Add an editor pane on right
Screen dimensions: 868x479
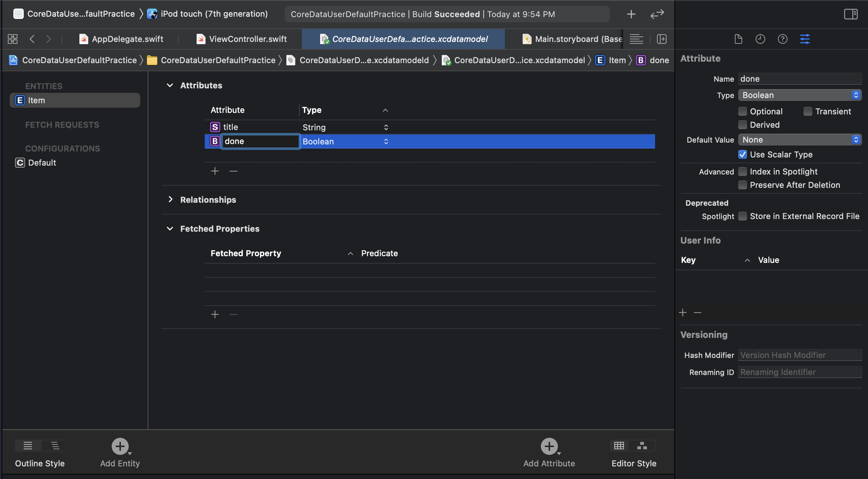[662, 39]
